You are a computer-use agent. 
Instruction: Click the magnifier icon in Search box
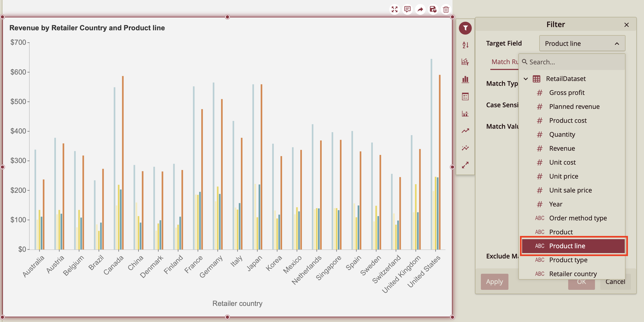tap(525, 62)
